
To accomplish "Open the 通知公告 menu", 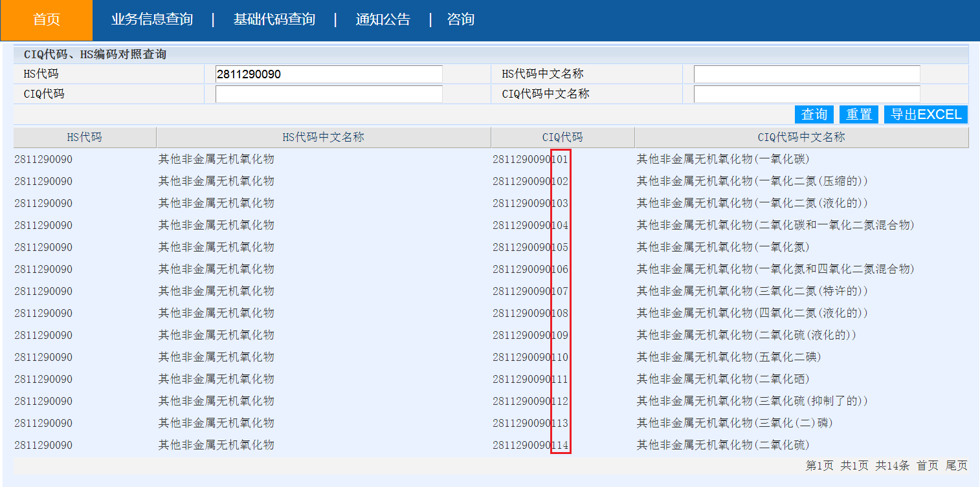I will click(383, 20).
